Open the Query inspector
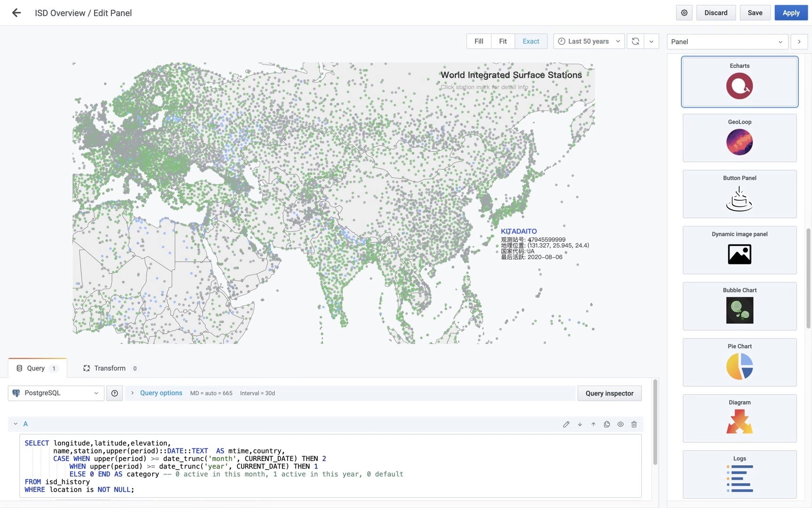Screen dimensions: 812x508 point(609,393)
